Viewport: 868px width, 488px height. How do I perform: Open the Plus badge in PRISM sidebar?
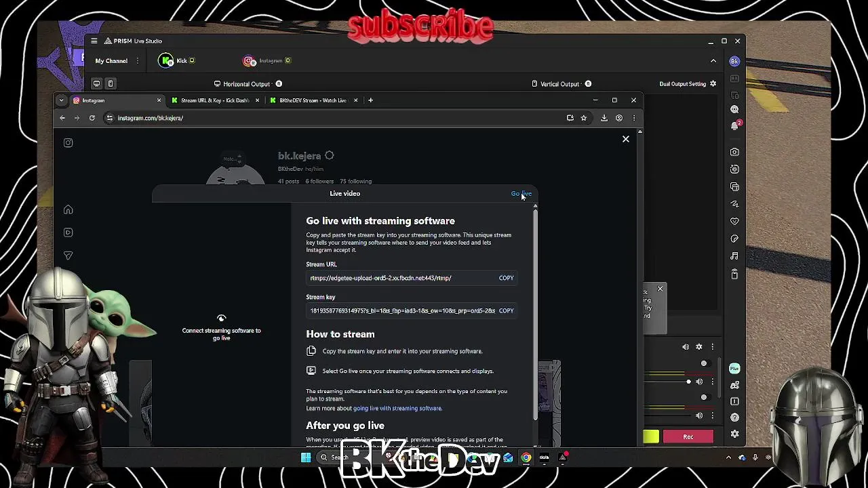click(734, 369)
